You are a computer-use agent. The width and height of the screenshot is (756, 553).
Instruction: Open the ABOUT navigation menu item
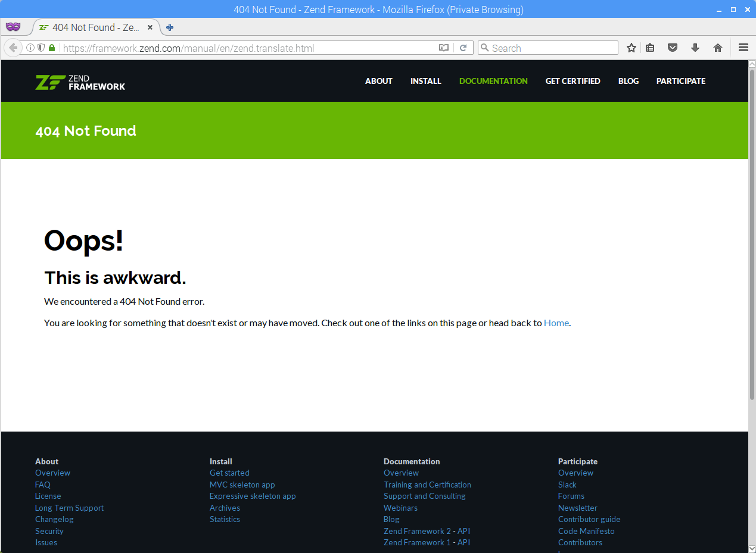[379, 81]
